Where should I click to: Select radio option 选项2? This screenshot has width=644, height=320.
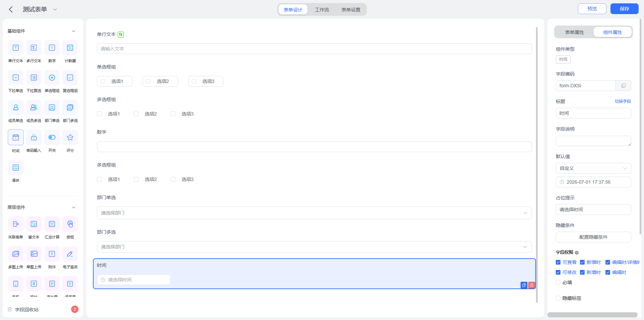tap(160, 81)
